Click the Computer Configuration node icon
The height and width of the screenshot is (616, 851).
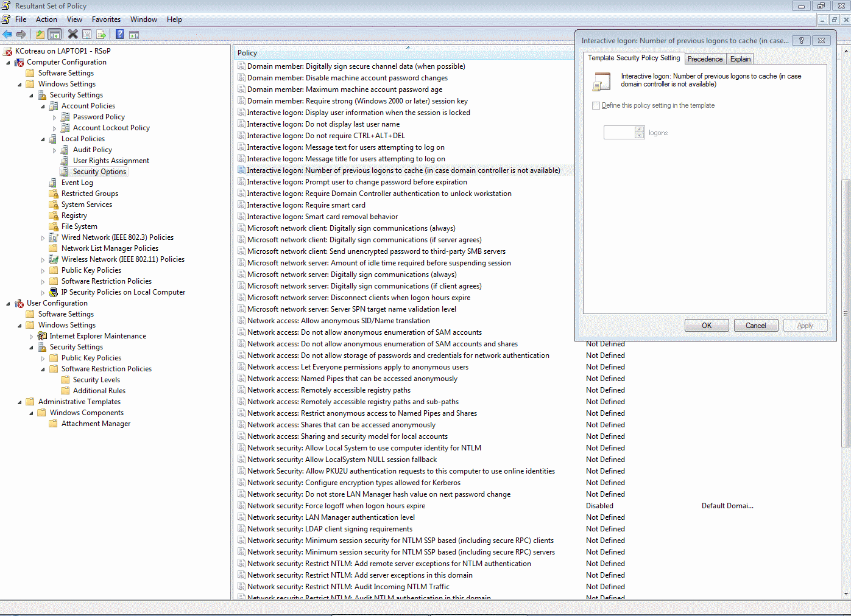(x=19, y=62)
